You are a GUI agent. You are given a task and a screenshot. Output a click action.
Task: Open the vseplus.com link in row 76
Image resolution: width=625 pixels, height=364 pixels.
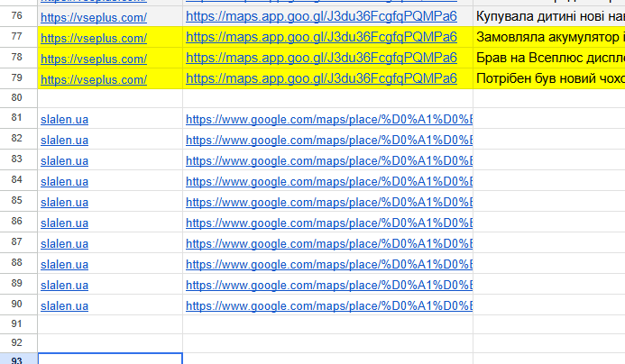click(94, 17)
